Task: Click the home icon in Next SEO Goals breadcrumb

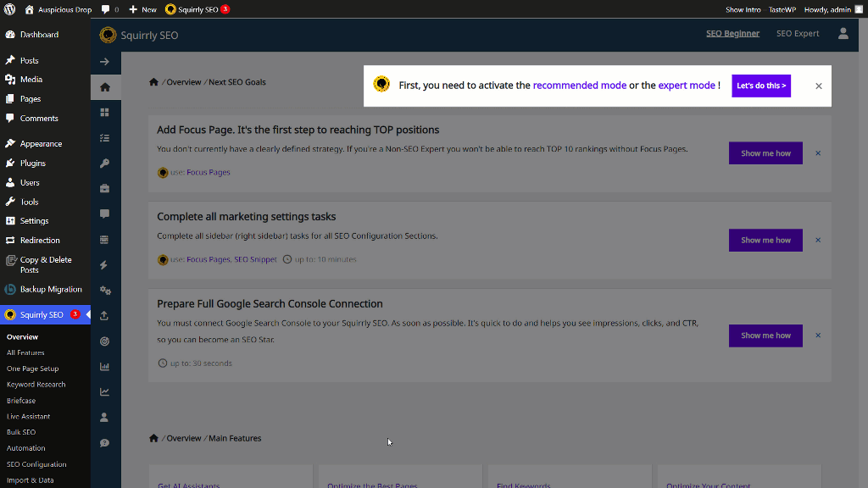Action: pyautogui.click(x=154, y=82)
